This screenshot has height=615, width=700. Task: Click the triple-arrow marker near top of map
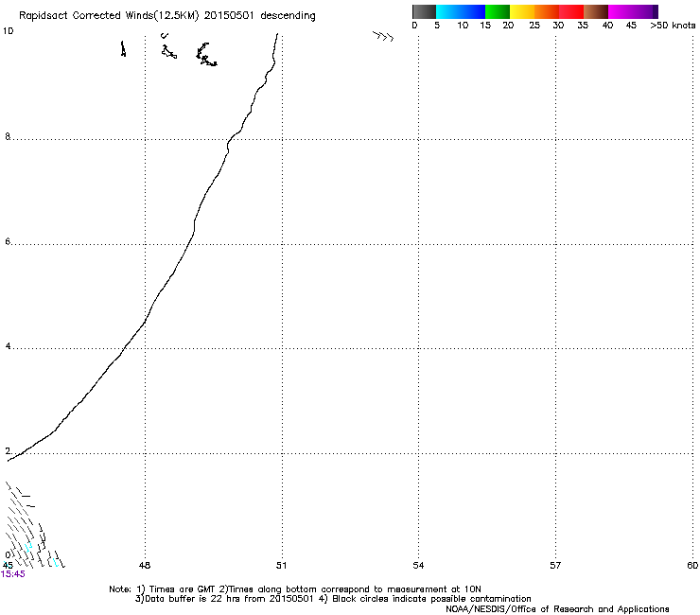tap(383, 37)
